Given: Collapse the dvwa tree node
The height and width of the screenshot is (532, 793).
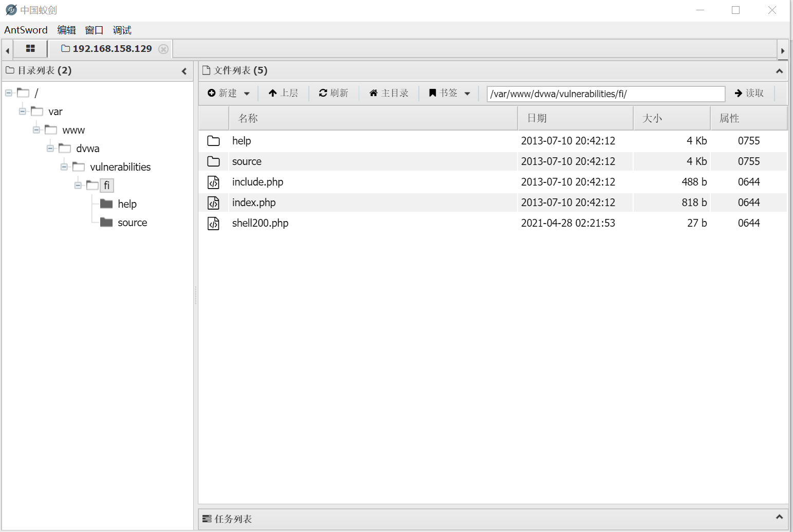Looking at the screenshot, I should pyautogui.click(x=50, y=149).
